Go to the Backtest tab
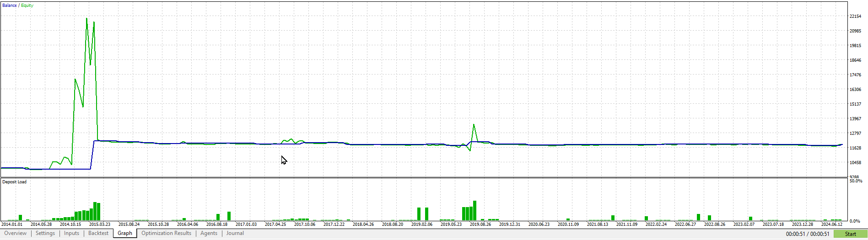This screenshot has height=240, width=868. tap(98, 233)
